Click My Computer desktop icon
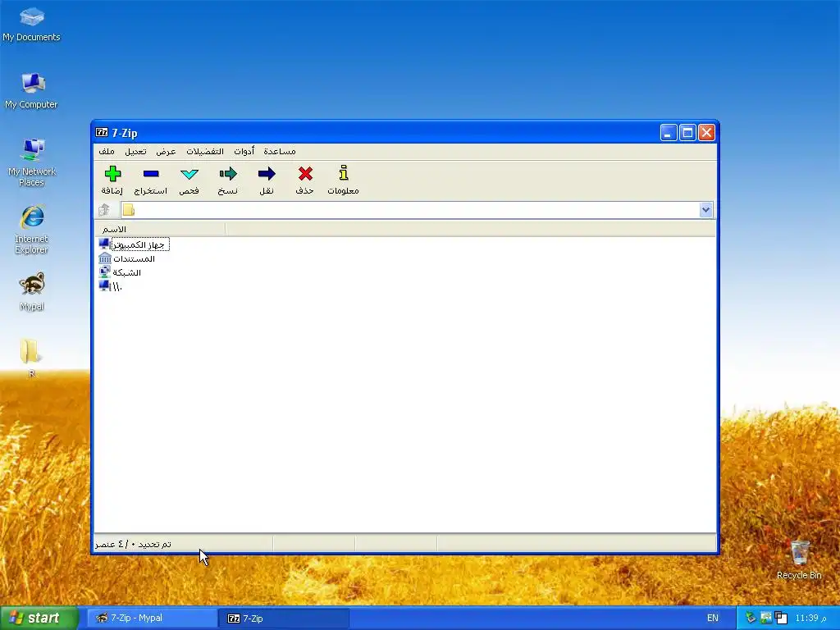The height and width of the screenshot is (630, 840). pos(32,91)
